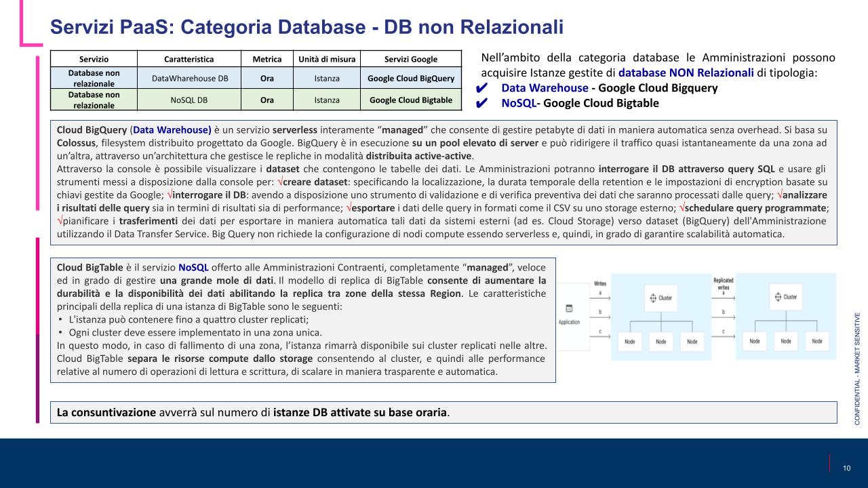
Task: Click 'Istanza' in the Google Cloud Bigtable row
Action: [x=327, y=100]
